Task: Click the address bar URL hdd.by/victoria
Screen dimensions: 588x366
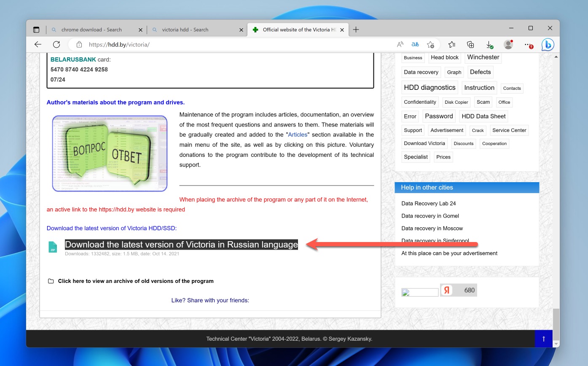Action: tap(119, 44)
